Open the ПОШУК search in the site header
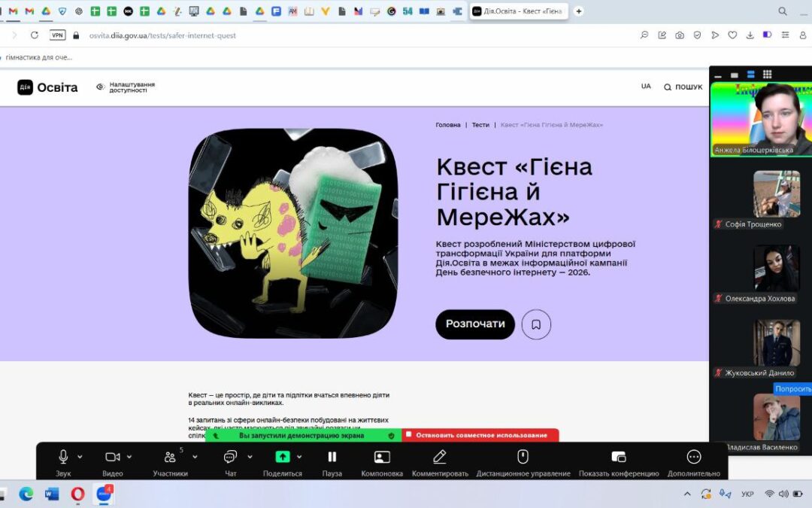This screenshot has height=508, width=812. coord(682,87)
